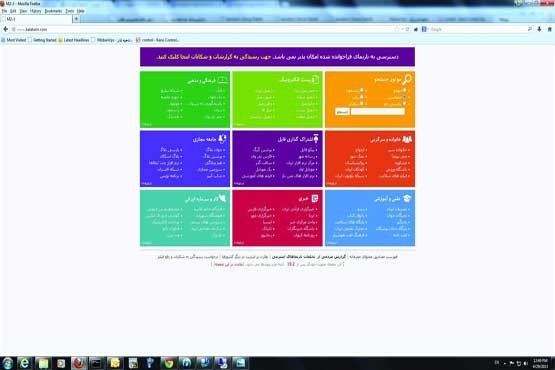Click the search magnifier in Google box

(530, 29)
